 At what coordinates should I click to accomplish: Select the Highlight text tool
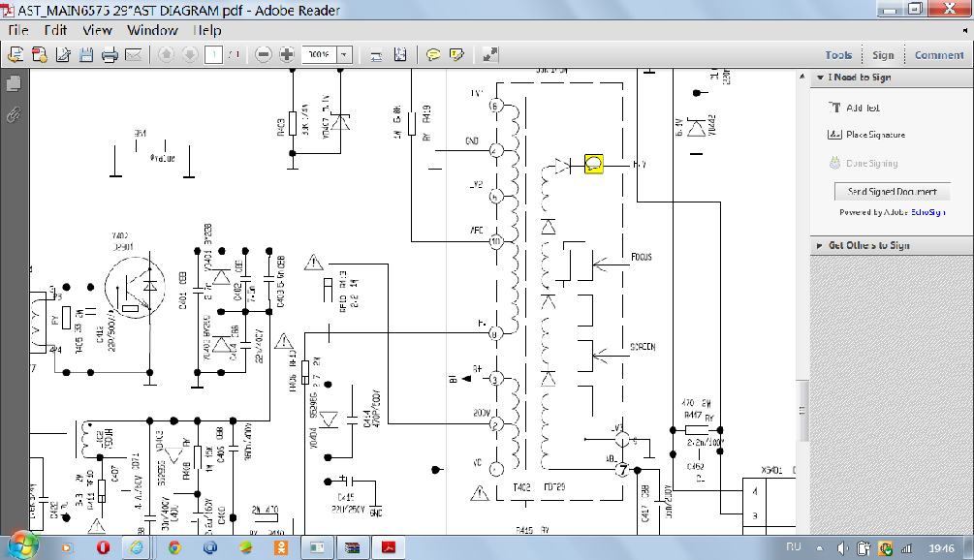tap(456, 54)
